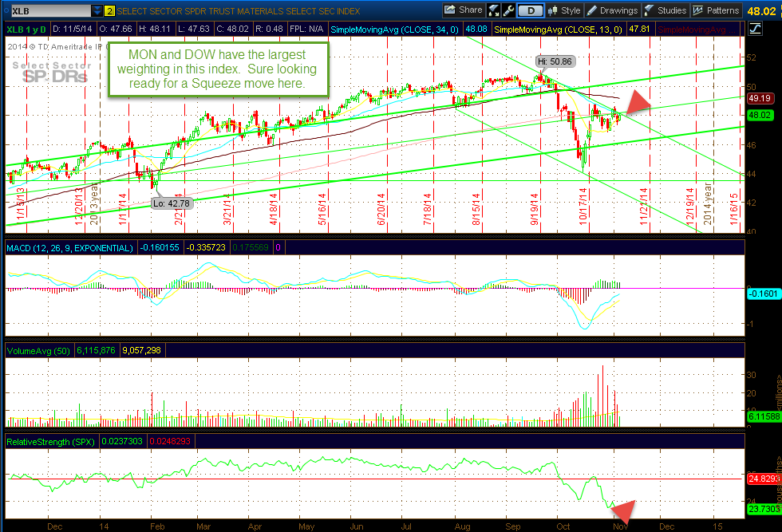Screen dimensions: 782x532
Task: Click the average volume value 9,057,298
Action: [142, 350]
